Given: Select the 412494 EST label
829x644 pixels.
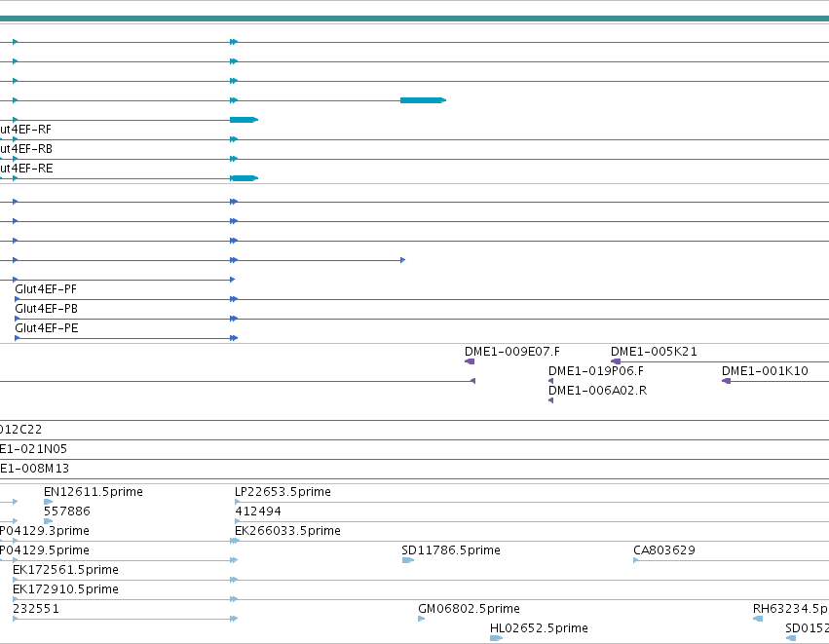Looking at the screenshot, I should click(x=258, y=511).
